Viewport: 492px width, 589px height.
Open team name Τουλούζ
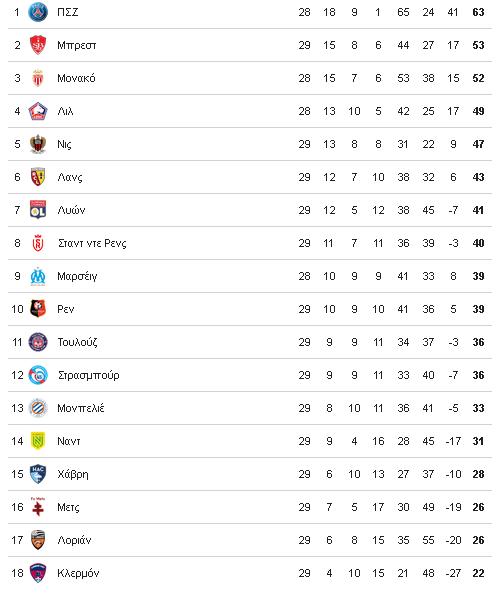point(77,342)
